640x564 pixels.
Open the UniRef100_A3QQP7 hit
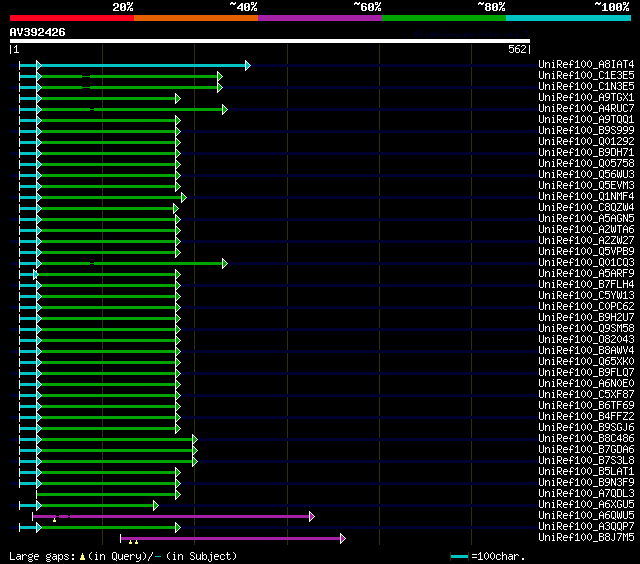pos(586,527)
